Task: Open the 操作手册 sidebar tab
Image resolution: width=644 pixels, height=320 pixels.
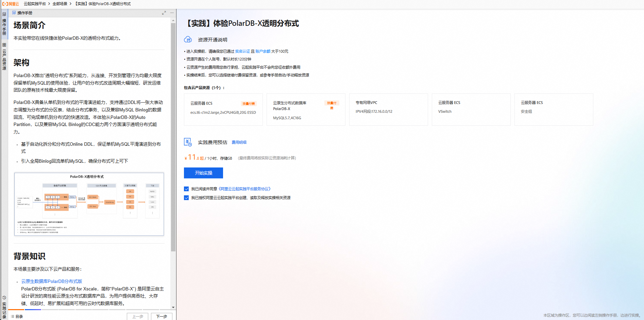Action: 4,24
